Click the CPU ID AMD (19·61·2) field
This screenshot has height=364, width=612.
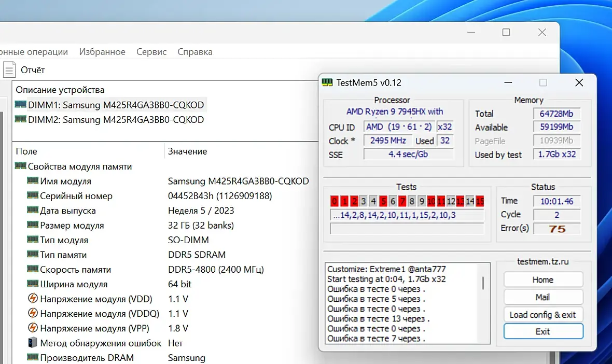tap(399, 127)
